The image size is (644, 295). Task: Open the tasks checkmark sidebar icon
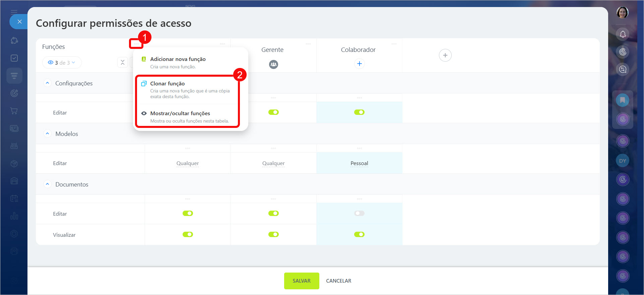(14, 58)
